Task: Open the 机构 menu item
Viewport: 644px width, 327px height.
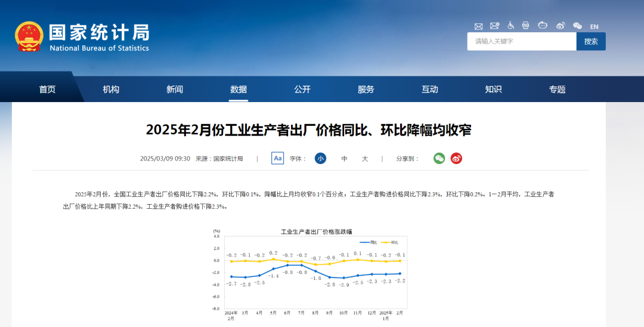Action: [x=111, y=89]
